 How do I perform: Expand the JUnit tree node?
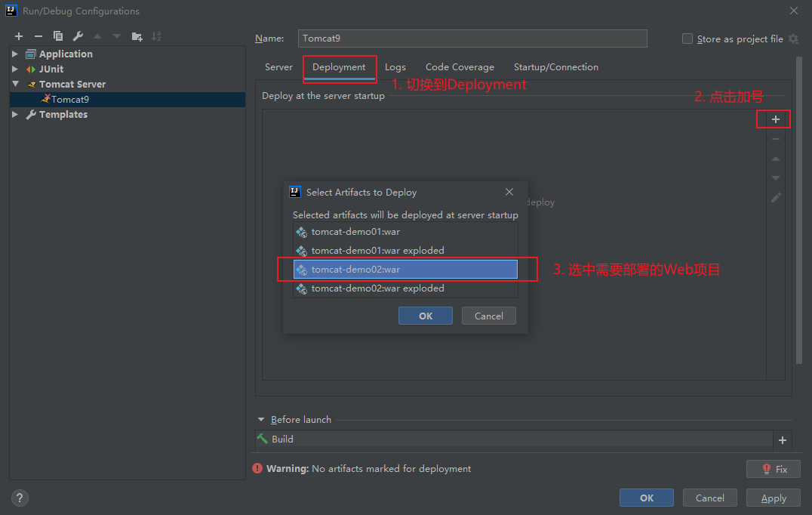pyautogui.click(x=15, y=69)
